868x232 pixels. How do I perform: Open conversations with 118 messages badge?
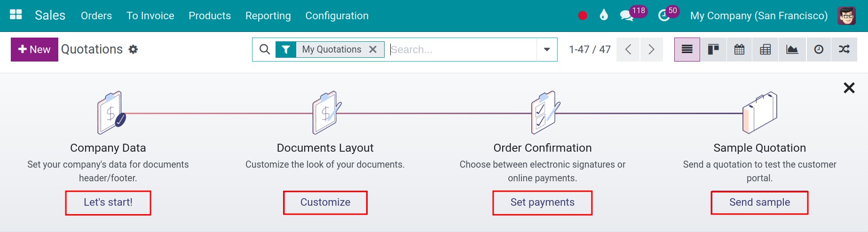click(x=632, y=15)
